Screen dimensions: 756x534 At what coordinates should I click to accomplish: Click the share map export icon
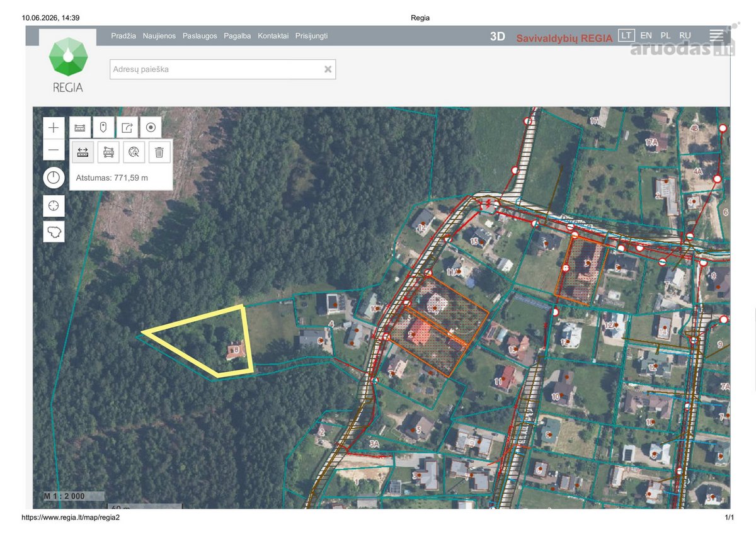coord(127,128)
